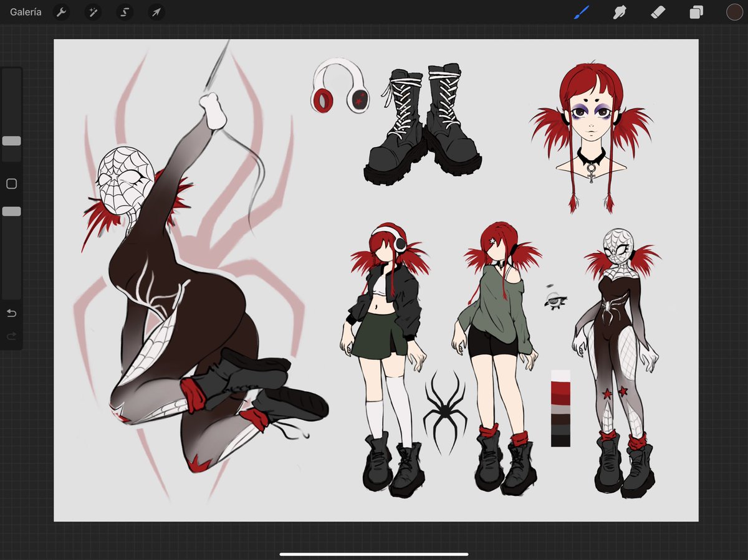Select the Eraser tool
Image resolution: width=748 pixels, height=560 pixels.
click(x=658, y=12)
